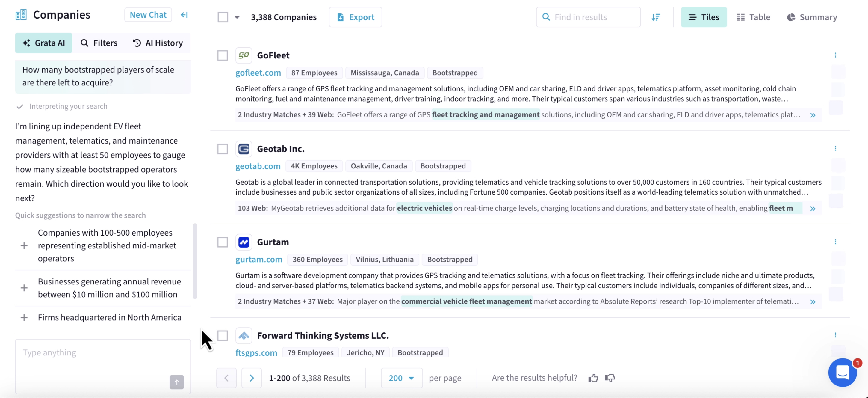This screenshot has width=868, height=398.
Task: Collapse the Companies sidebar
Action: coord(184,15)
